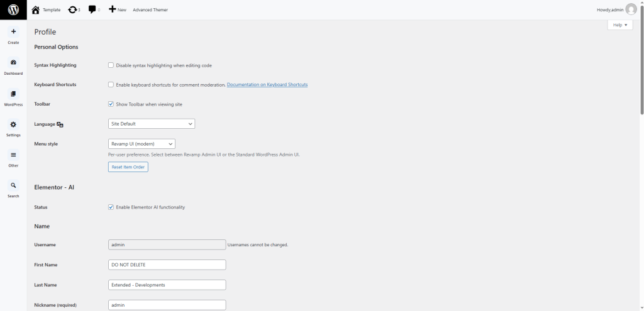This screenshot has height=311, width=644.
Task: Open the Settings gear in sidebar
Action: [x=13, y=124]
